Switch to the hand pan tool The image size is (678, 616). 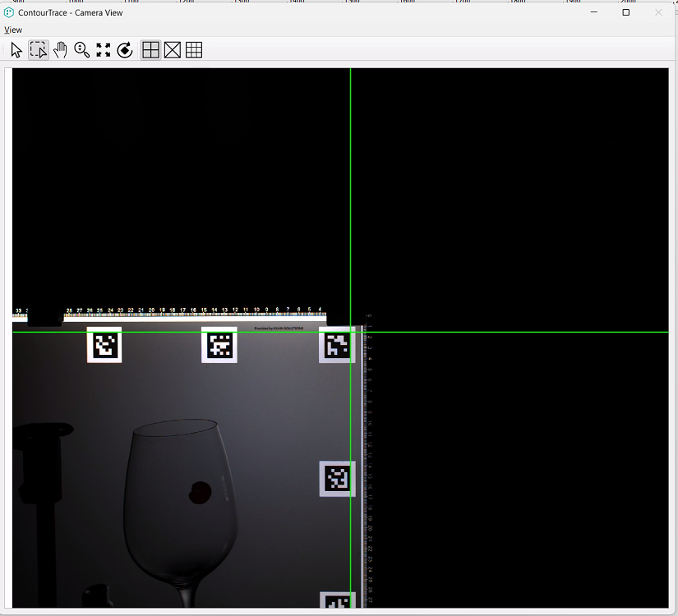point(60,50)
